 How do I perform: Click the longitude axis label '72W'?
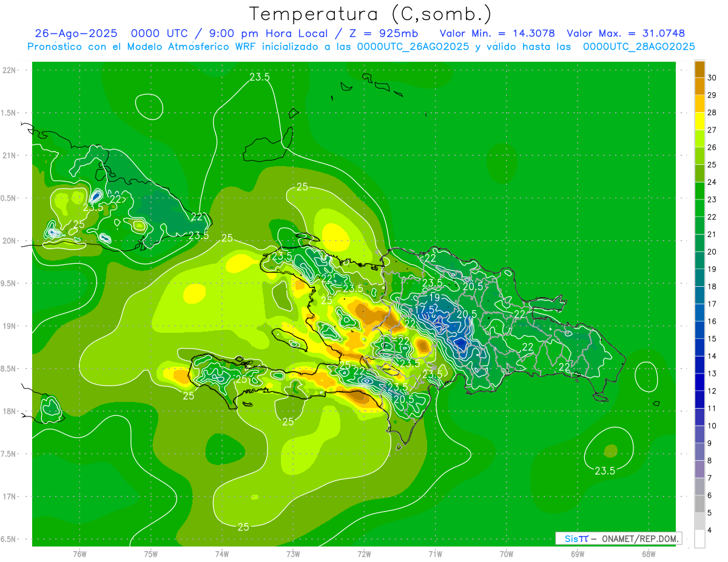(364, 554)
